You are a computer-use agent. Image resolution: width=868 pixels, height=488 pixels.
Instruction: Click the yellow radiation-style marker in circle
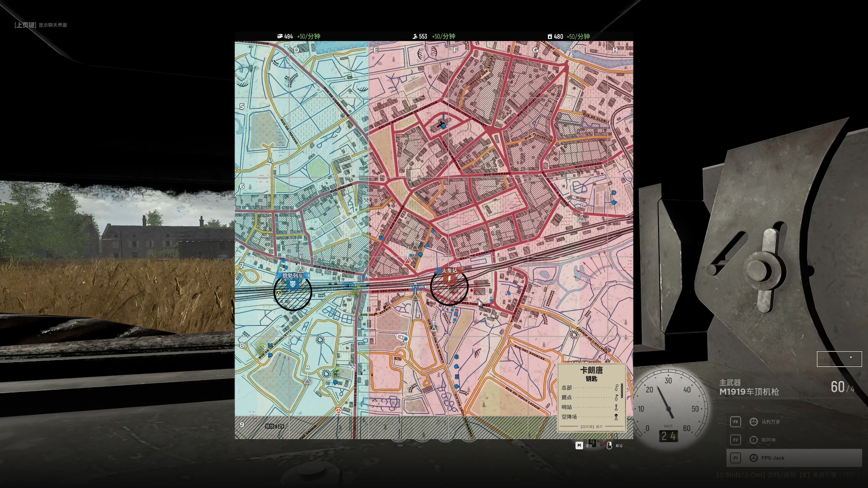pyautogui.click(x=279, y=293)
